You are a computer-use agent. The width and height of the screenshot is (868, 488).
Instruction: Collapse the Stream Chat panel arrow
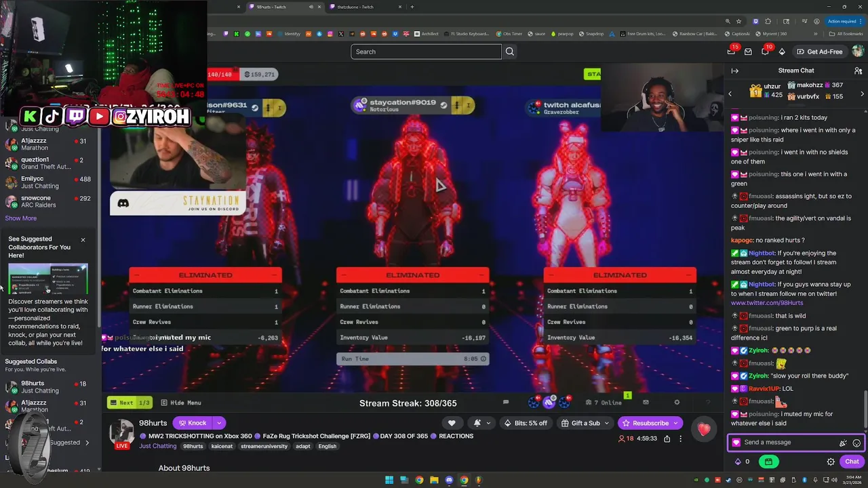pyautogui.click(x=734, y=70)
